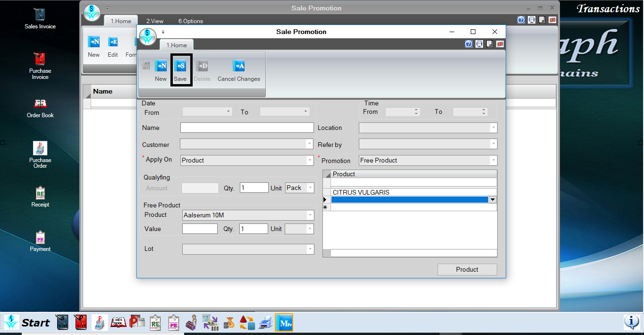Click the info icon at bottom right
The image size is (644, 335).
(631, 322)
